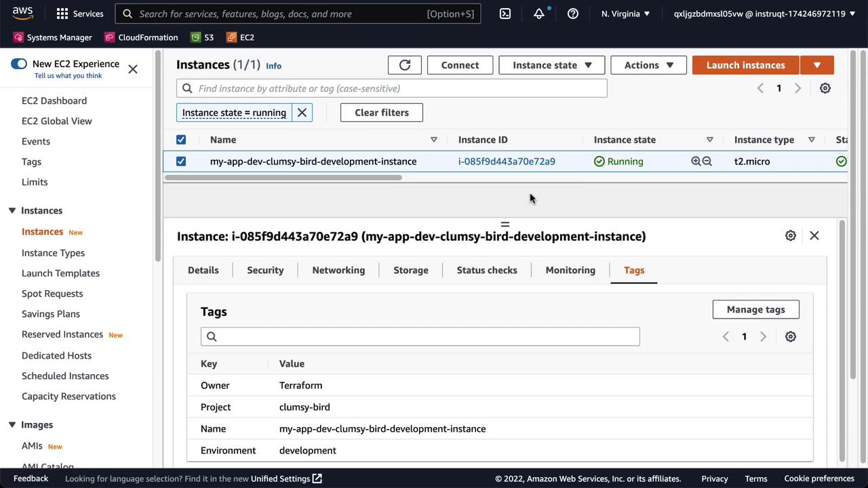This screenshot has width=868, height=488.
Task: Switch to the Networking tab
Action: pyautogui.click(x=338, y=270)
